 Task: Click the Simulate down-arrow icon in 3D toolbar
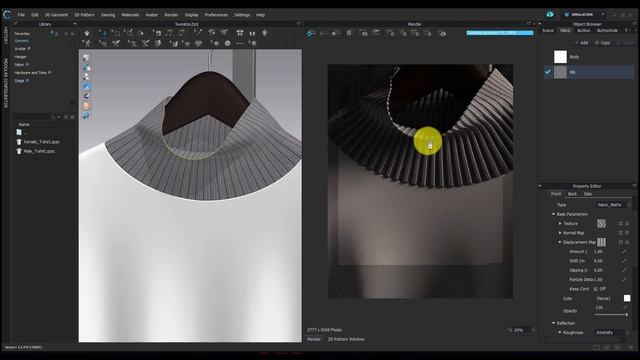click(x=87, y=33)
